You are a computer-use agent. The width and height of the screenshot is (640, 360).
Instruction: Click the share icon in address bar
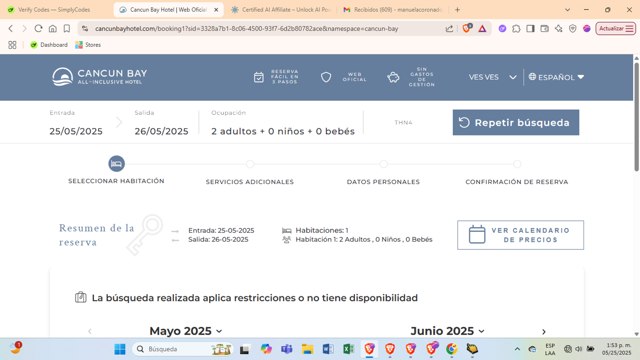449,29
